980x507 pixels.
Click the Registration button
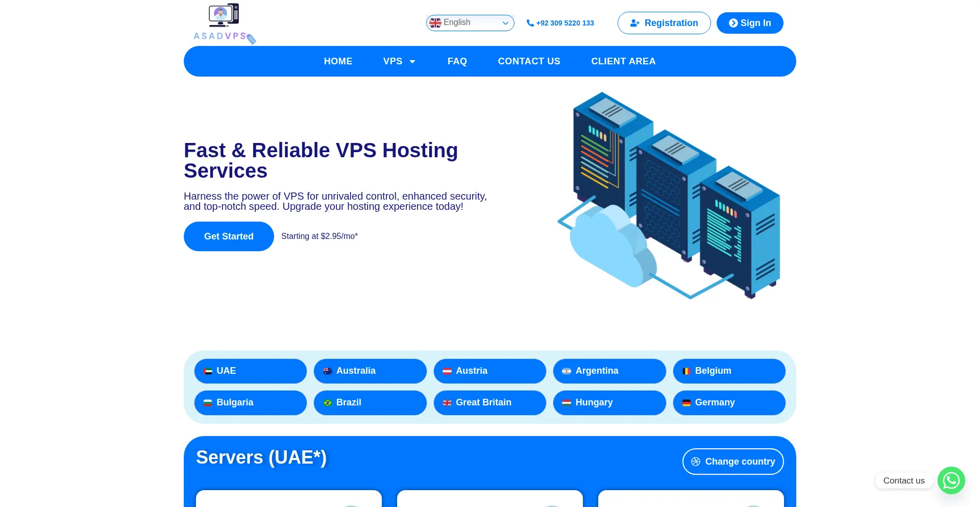pyautogui.click(x=664, y=23)
